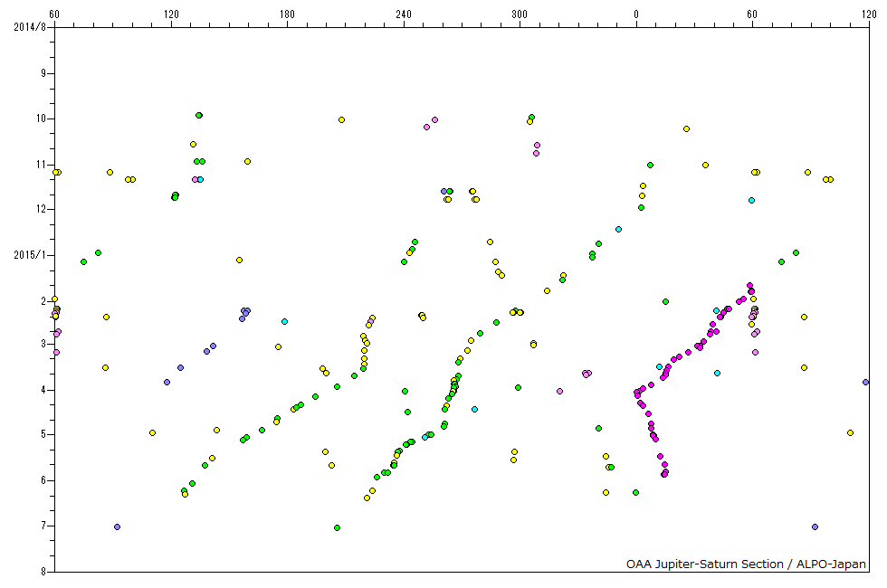Viewport: 887px width, 588px height.
Task: Click the y-axis month label 12
Action: pyautogui.click(x=42, y=209)
